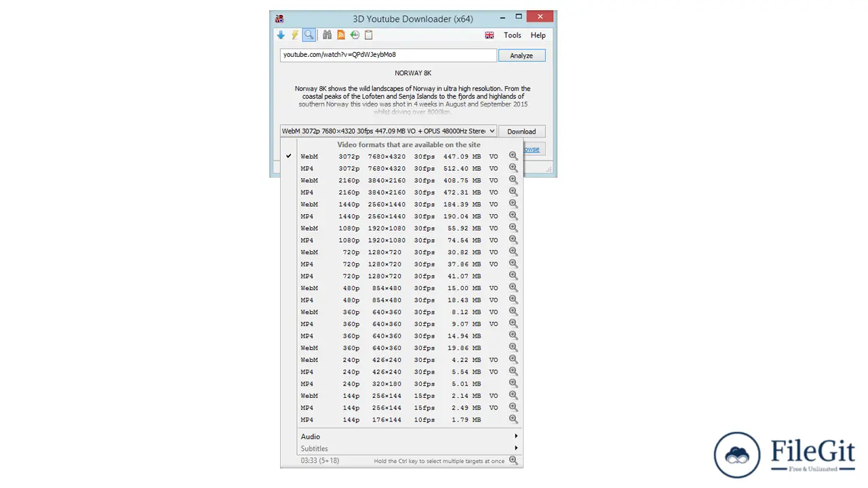
Task: Click magnifier icon on WebM 2160p 408.75 MB row
Action: pyautogui.click(x=513, y=180)
